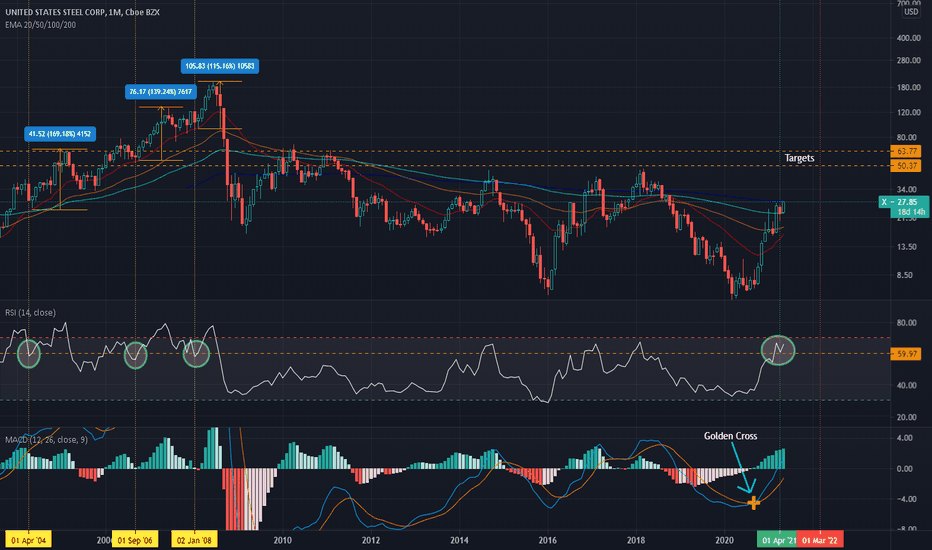Select the 76.17 (139.24%) measurement label
The width and height of the screenshot is (932, 550).
pos(160,92)
